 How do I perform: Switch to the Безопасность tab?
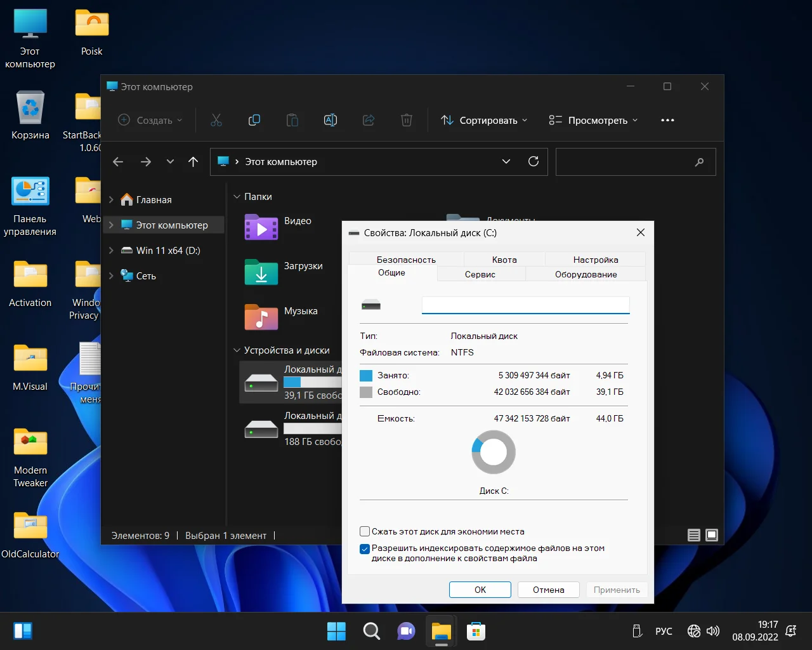point(406,260)
